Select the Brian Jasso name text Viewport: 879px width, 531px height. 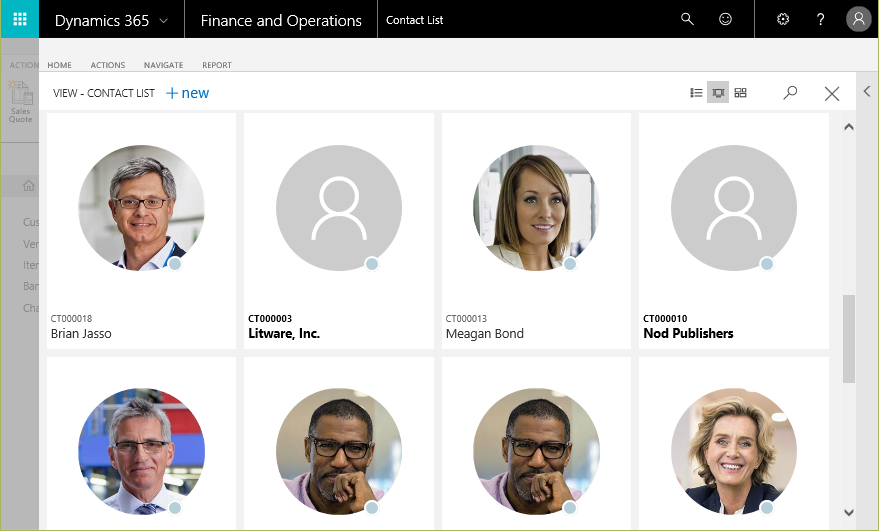tap(81, 334)
